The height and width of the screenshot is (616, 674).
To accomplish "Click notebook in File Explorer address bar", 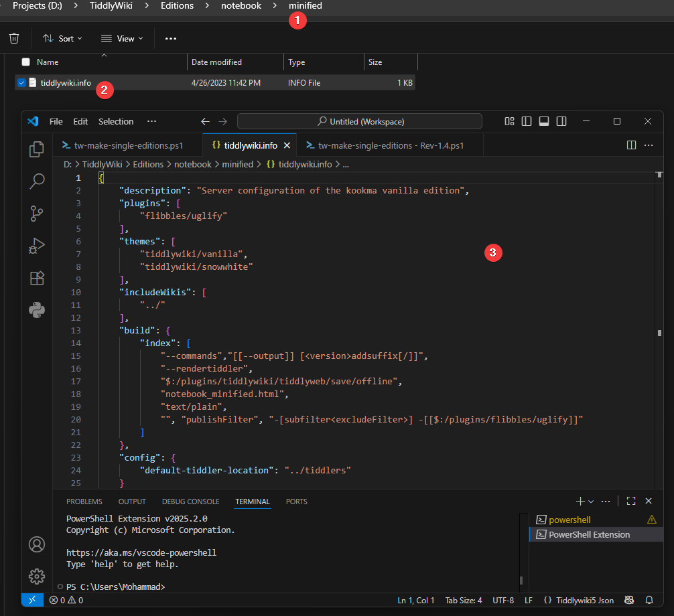I will [241, 5].
